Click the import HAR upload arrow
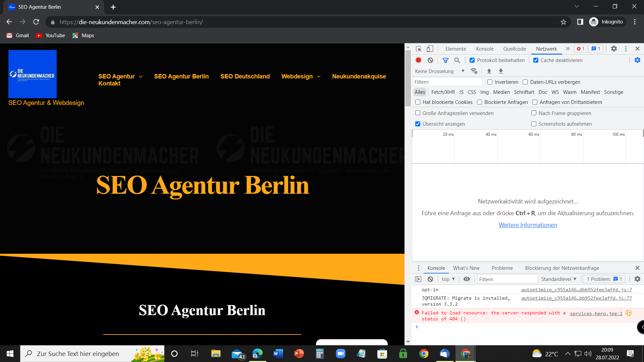The image size is (644, 362). click(x=489, y=71)
